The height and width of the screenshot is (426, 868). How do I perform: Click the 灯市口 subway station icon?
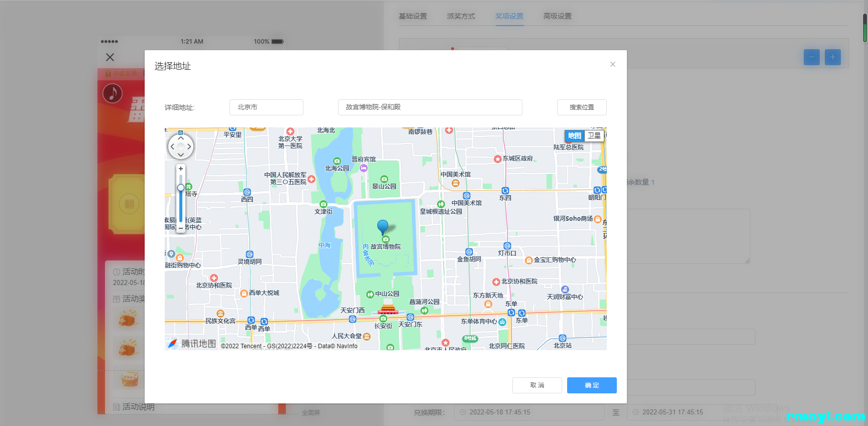tap(507, 246)
